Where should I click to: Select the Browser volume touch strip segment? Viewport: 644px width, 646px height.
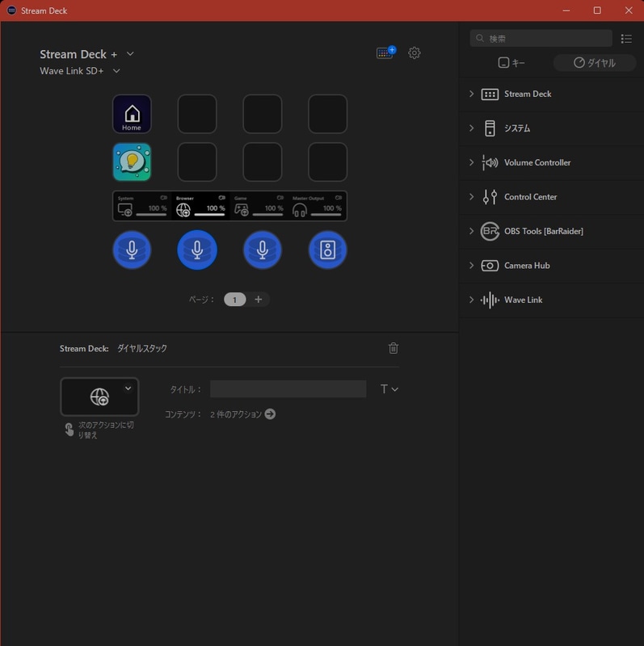click(x=200, y=206)
